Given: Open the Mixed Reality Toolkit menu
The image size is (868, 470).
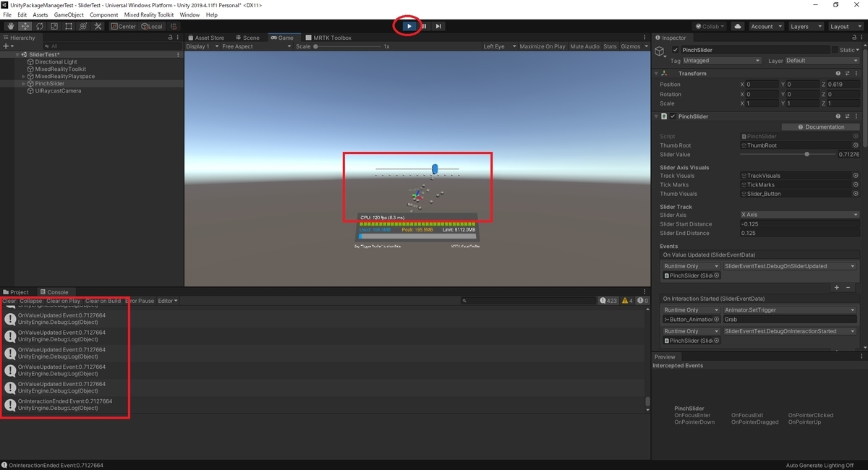Looking at the screenshot, I should 148,14.
